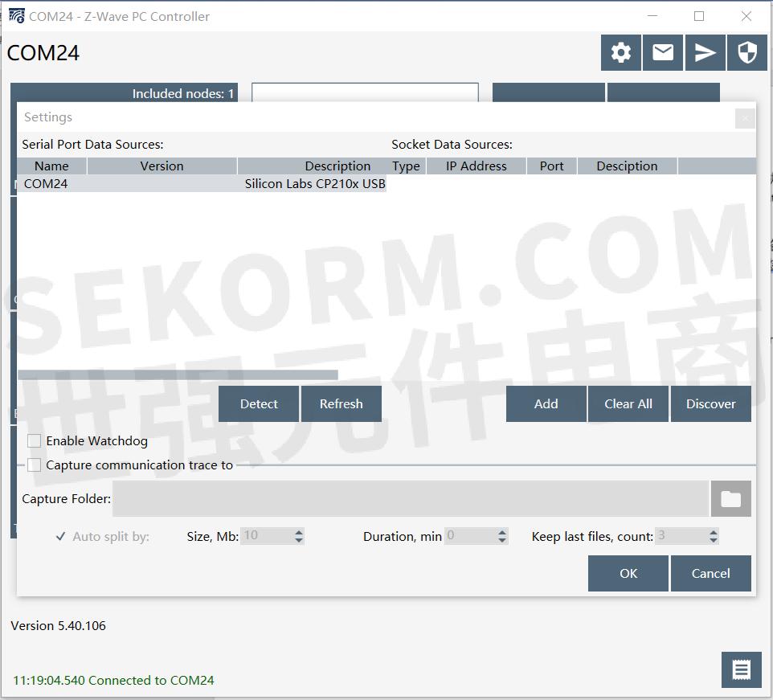Toggle the Auto split by checkmark
The image size is (773, 700).
[x=60, y=535]
